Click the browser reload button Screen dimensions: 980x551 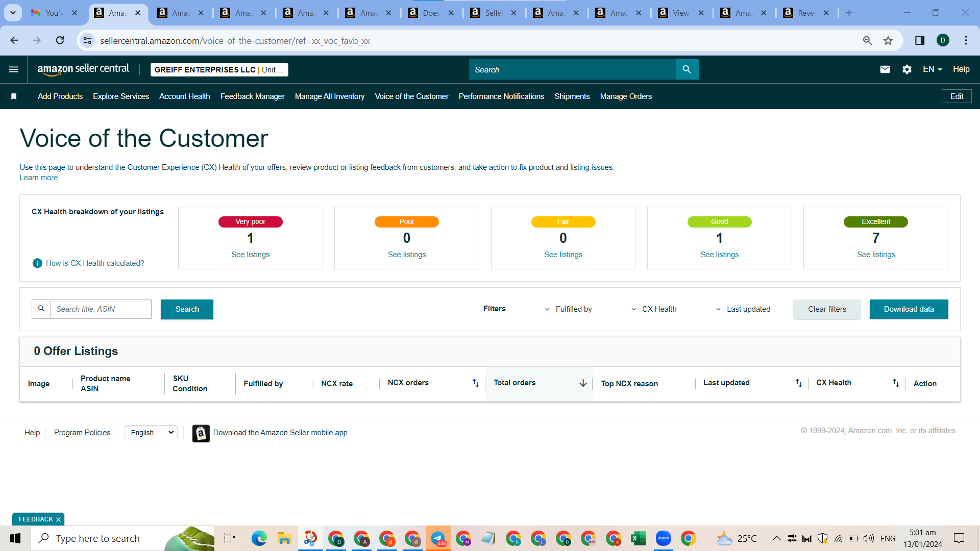click(60, 40)
